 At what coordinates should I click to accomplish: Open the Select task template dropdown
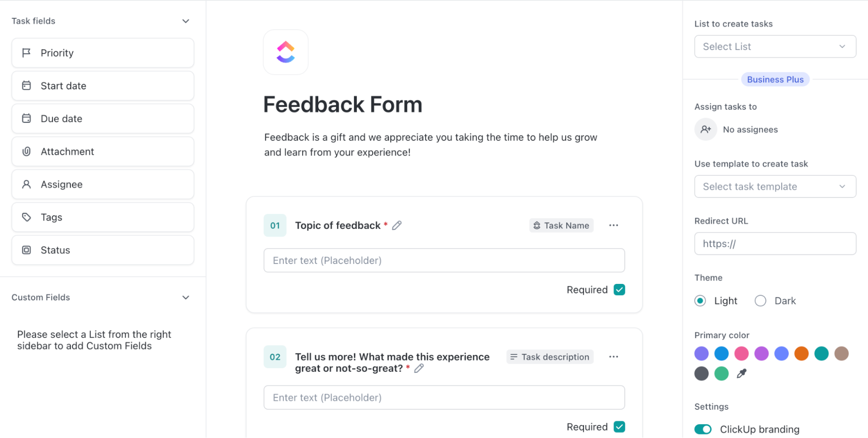pos(775,186)
